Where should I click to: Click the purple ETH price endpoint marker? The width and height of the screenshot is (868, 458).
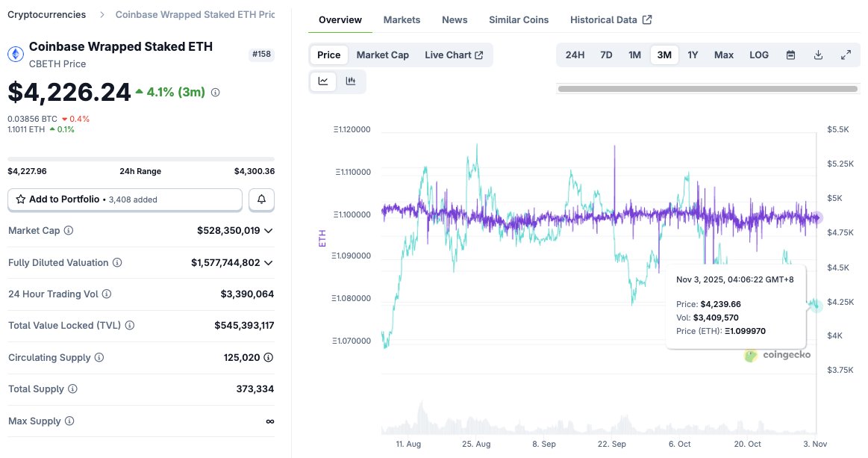point(817,218)
